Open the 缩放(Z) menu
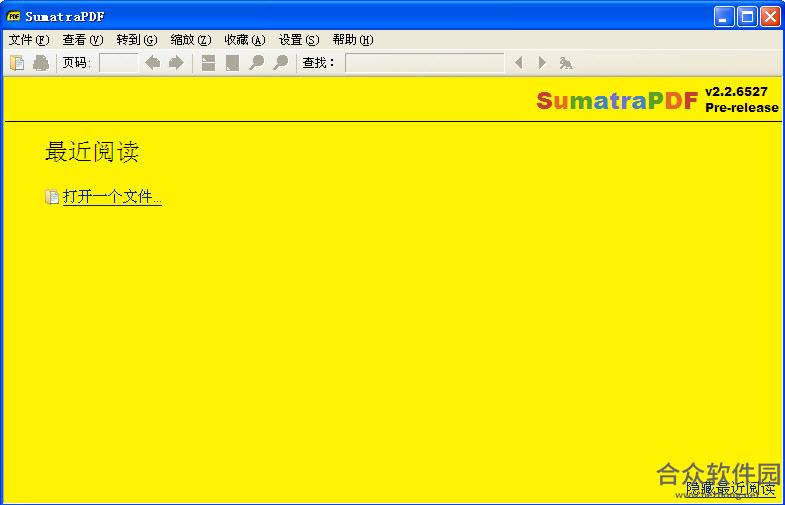Screen dimensions: 785x505 click(191, 40)
